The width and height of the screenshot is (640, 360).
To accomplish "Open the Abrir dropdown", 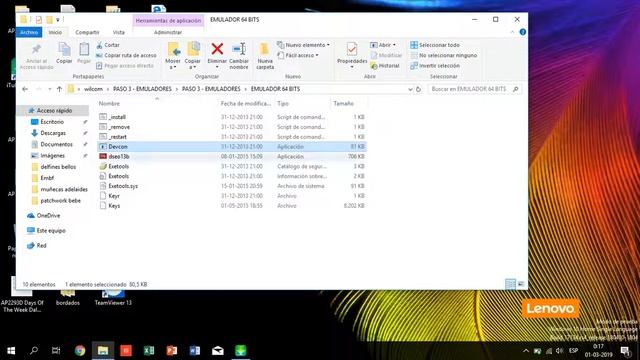I will 383,45.
